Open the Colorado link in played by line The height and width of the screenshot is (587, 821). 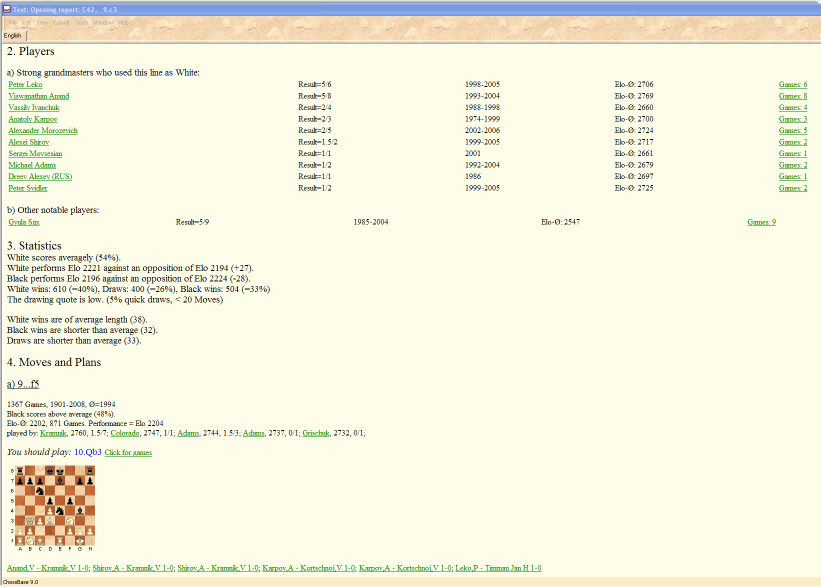coord(125,433)
